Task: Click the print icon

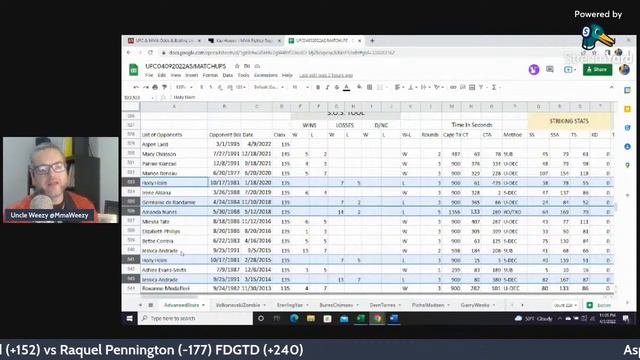Action: (x=155, y=87)
